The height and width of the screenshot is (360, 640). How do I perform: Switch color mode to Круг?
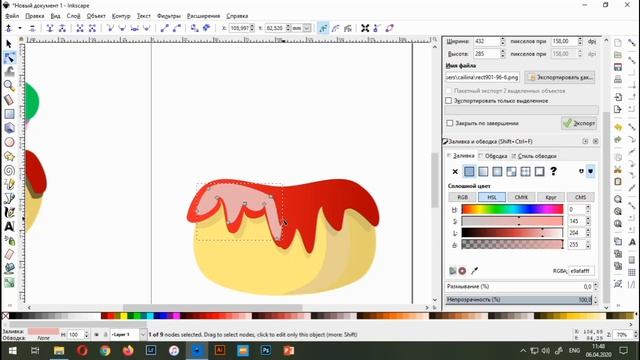pyautogui.click(x=551, y=197)
